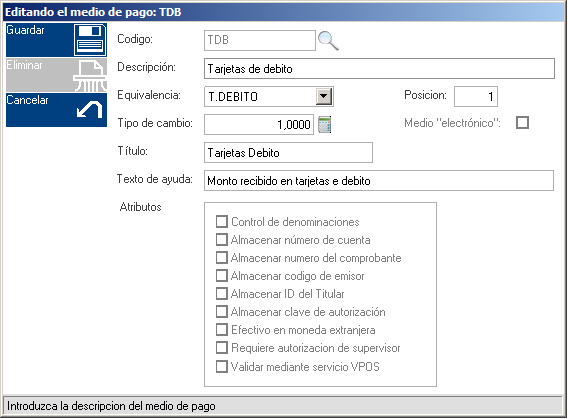Click the Atributos label
The image size is (568, 419).
[x=141, y=207]
